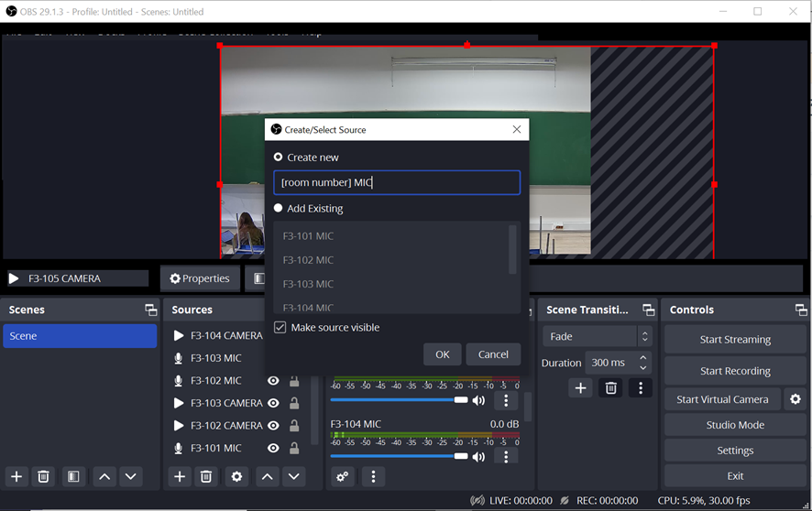Viewport: 812px width, 511px height.
Task: Undock the Scenes panel
Action: 150,310
